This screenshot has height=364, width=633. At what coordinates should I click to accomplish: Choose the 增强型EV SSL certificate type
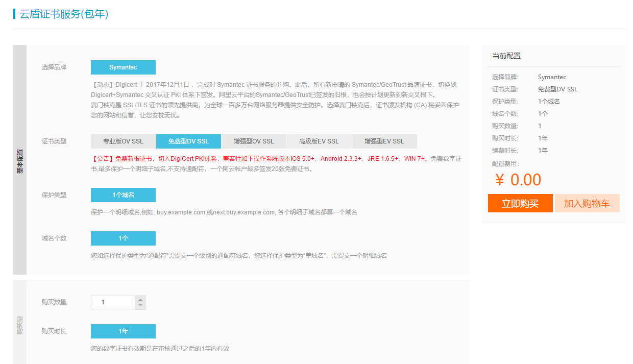(384, 141)
